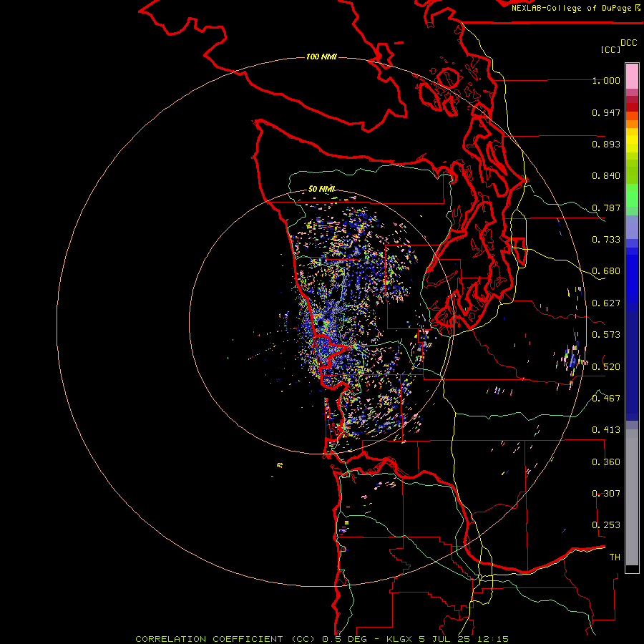This screenshot has height=644, width=644.
Task: Click the pink top segment of color bar
Action: pos(632,76)
